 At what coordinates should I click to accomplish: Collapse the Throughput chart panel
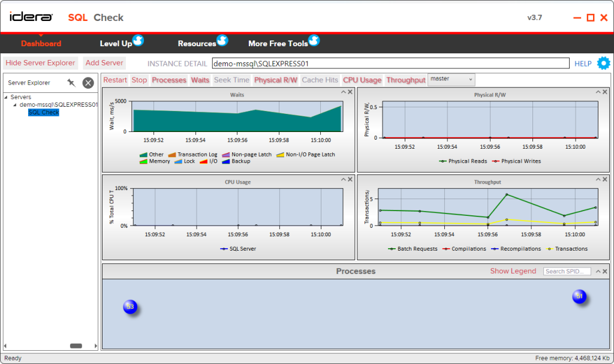598,179
